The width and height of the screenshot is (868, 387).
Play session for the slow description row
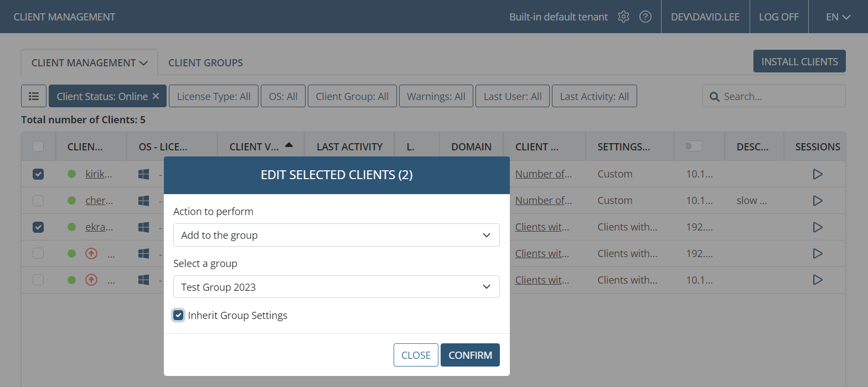(x=817, y=201)
